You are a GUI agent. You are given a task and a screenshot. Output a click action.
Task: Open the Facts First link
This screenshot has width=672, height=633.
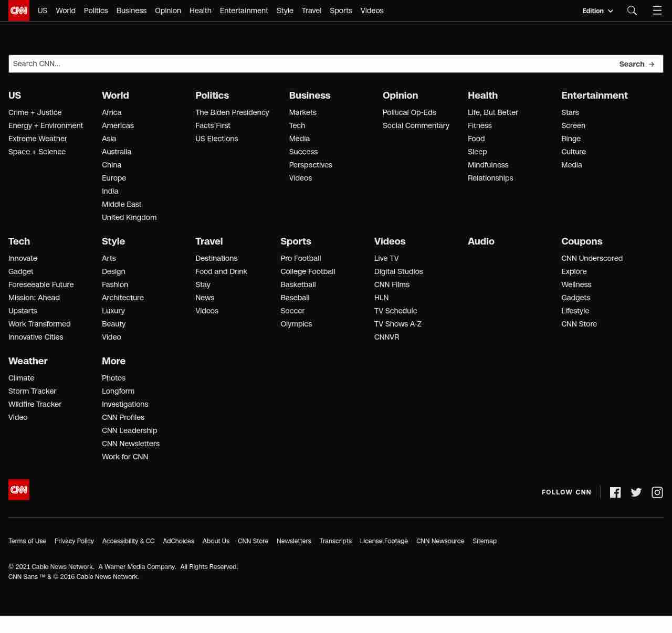213,125
